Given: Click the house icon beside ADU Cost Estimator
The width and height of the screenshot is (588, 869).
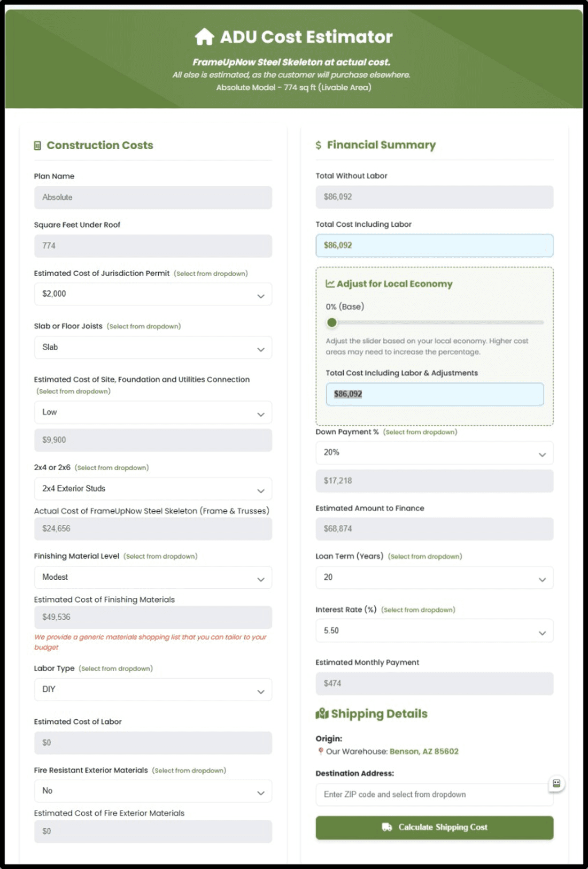Looking at the screenshot, I should coord(204,37).
